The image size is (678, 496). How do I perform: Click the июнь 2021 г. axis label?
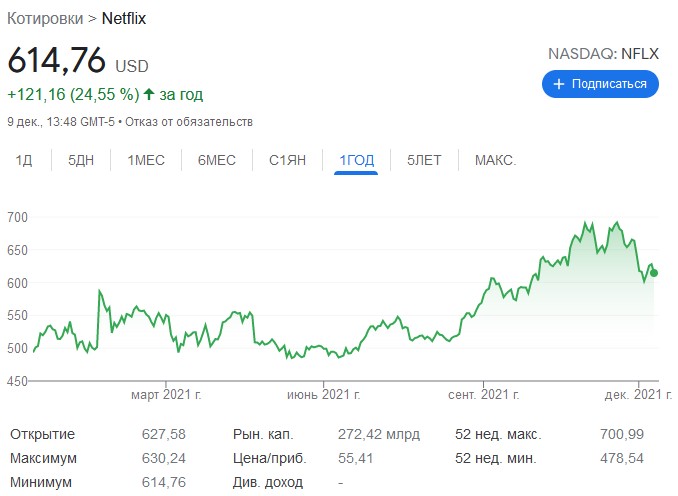pyautogui.click(x=323, y=395)
